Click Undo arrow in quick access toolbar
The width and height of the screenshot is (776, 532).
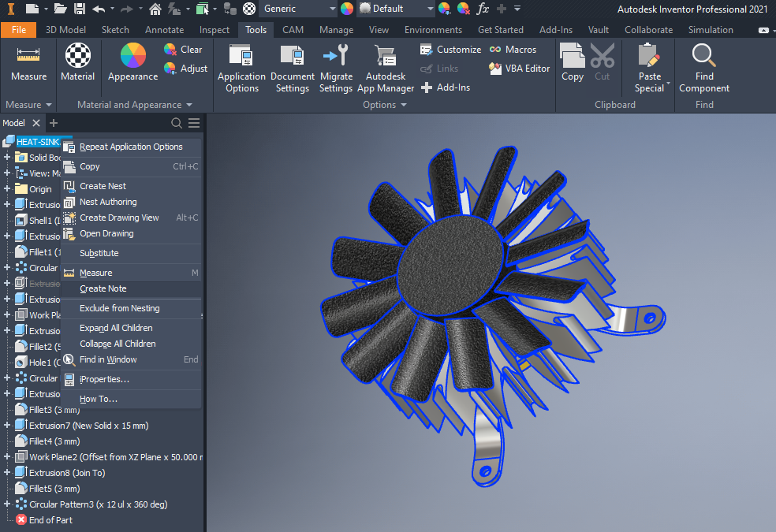coord(99,9)
